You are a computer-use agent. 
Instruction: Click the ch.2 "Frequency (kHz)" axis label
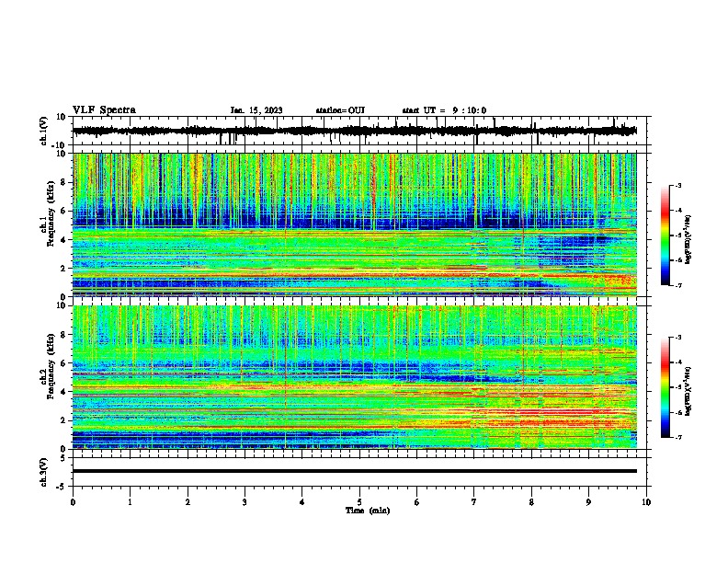(x=51, y=366)
